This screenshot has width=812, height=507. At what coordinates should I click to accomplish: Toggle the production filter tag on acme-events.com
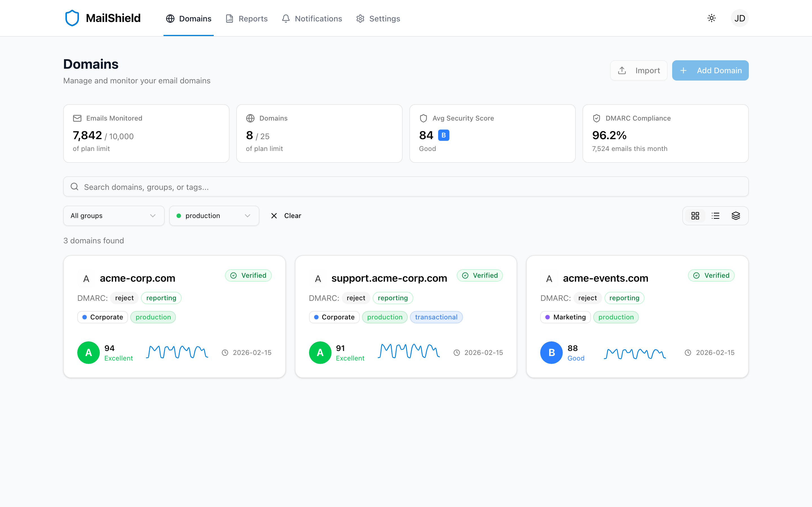point(616,317)
